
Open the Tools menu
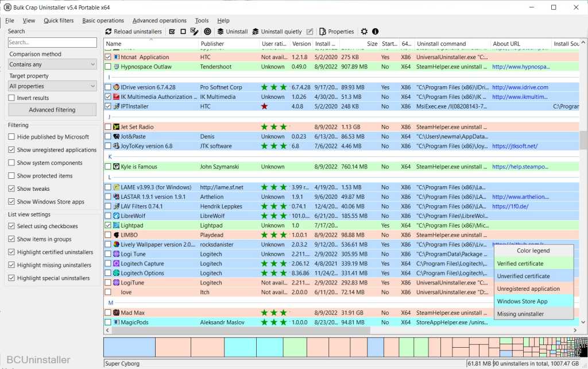202,21
